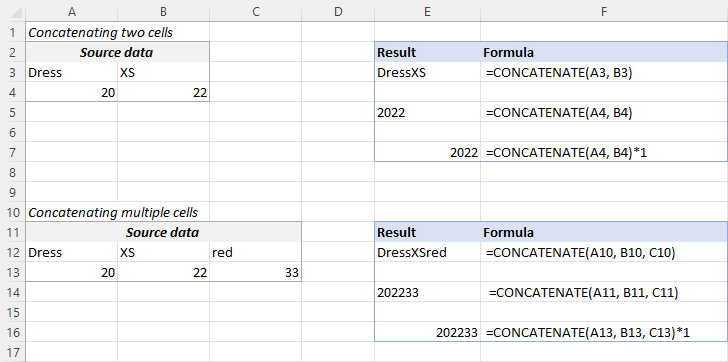Select column A header
The image size is (728, 362).
[x=72, y=12]
